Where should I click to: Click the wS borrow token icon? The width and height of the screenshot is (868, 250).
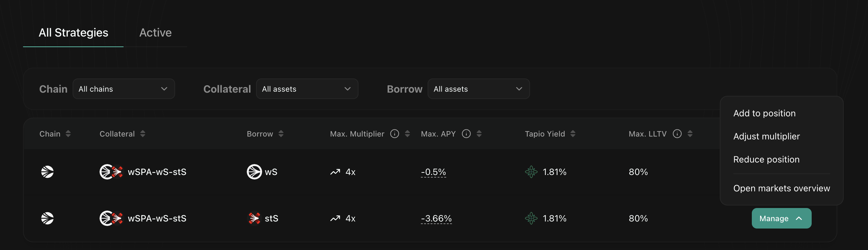(254, 172)
